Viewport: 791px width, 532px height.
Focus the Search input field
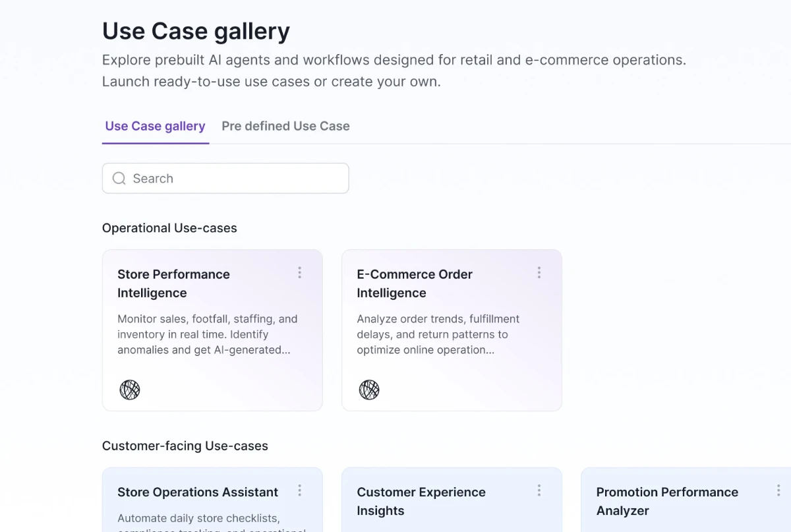[225, 178]
